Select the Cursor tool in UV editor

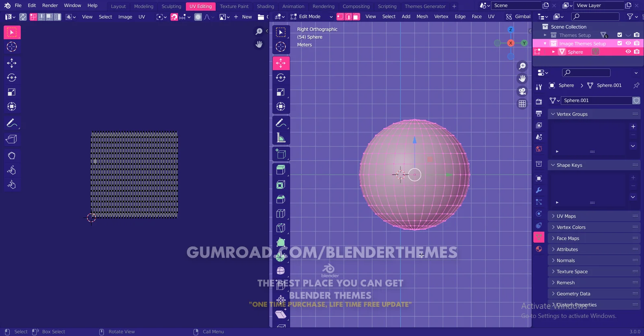click(12, 47)
